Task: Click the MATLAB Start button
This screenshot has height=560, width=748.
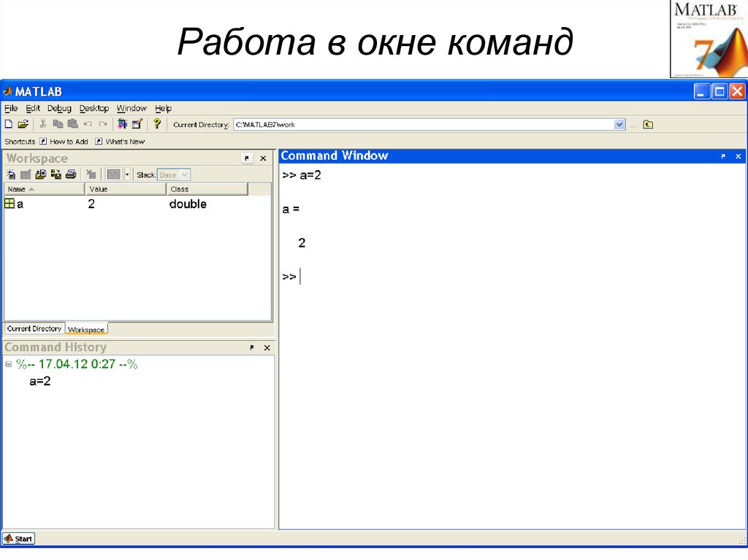Action: coord(18,539)
